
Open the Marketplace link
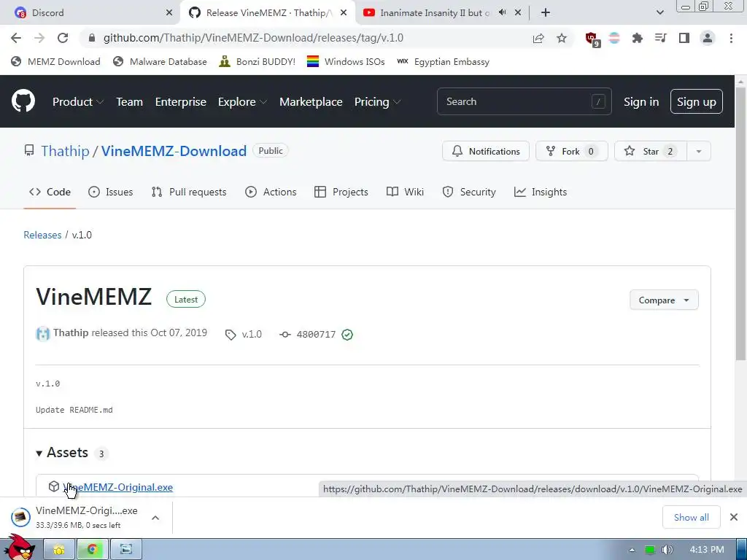pos(311,102)
